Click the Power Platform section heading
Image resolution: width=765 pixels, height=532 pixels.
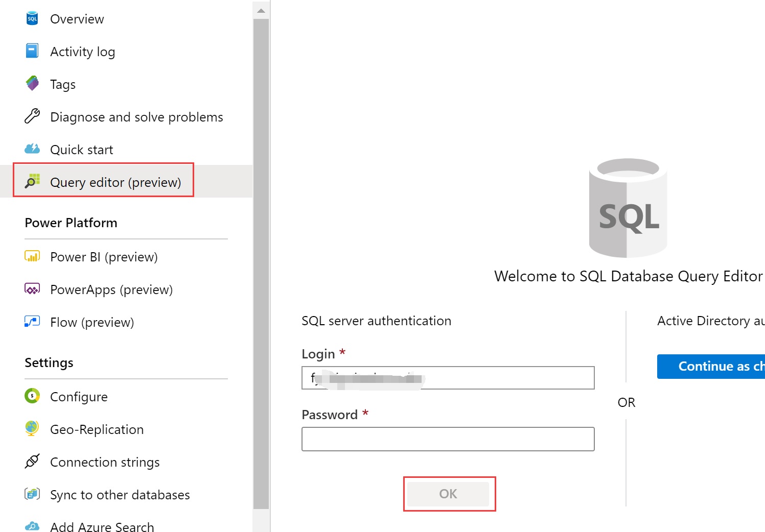(71, 223)
